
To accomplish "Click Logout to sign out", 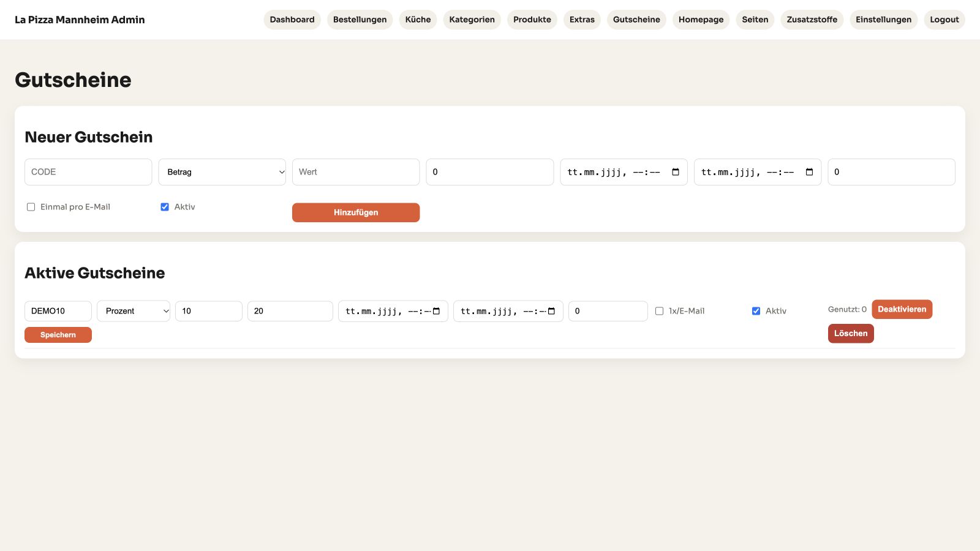I will 944,20.
